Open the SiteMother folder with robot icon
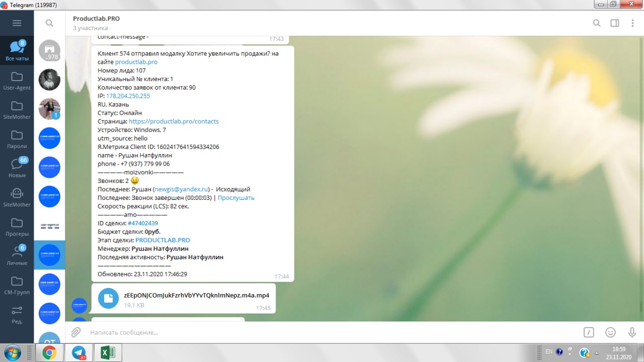Viewport: 644px width, 362px height. pyautogui.click(x=17, y=197)
